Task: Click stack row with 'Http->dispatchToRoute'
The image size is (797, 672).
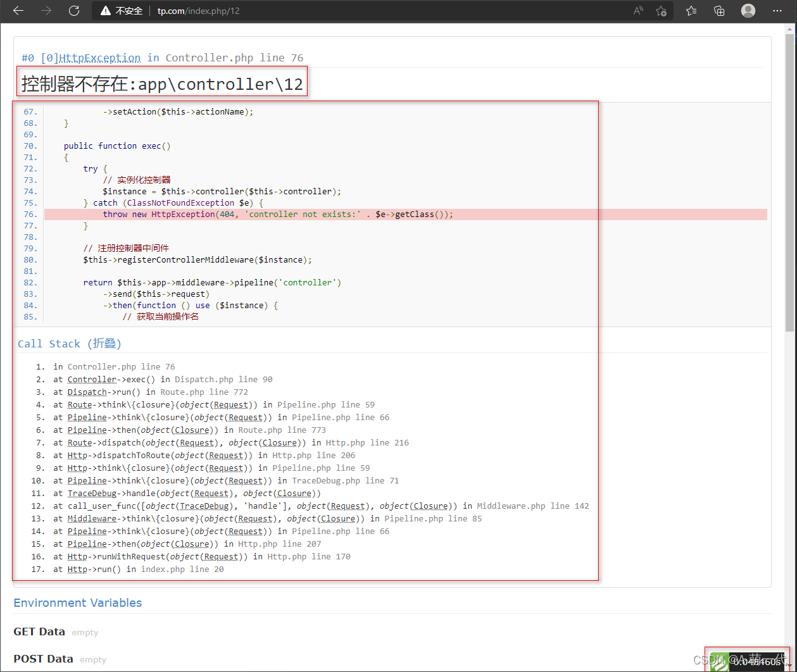Action: click(204, 456)
